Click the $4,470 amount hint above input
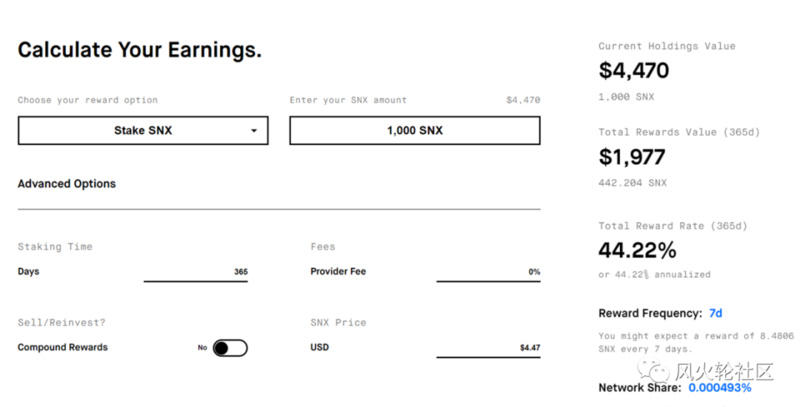This screenshot has width=800, height=407. point(523,100)
